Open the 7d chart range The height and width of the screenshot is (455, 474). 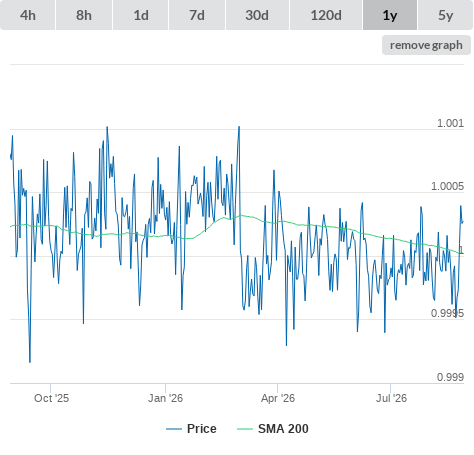coord(197,15)
